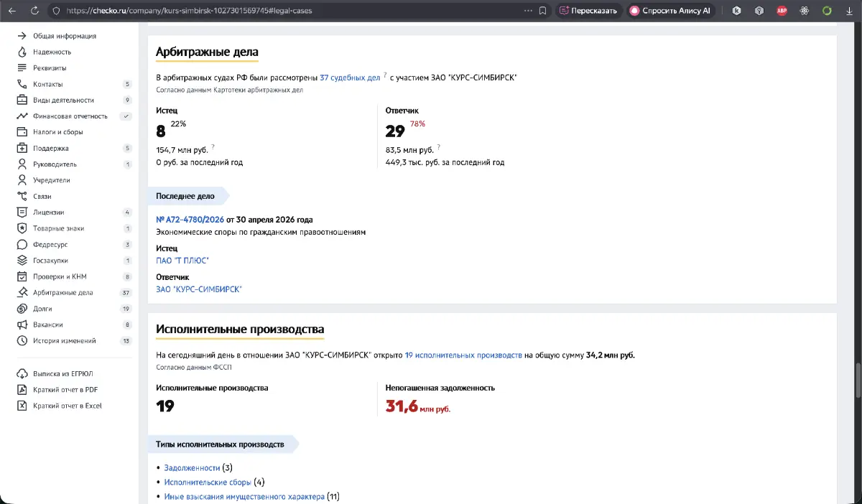Open the ПАО "Т ПЛЮС" plaintiff link
The width and height of the screenshot is (862, 504).
click(182, 261)
